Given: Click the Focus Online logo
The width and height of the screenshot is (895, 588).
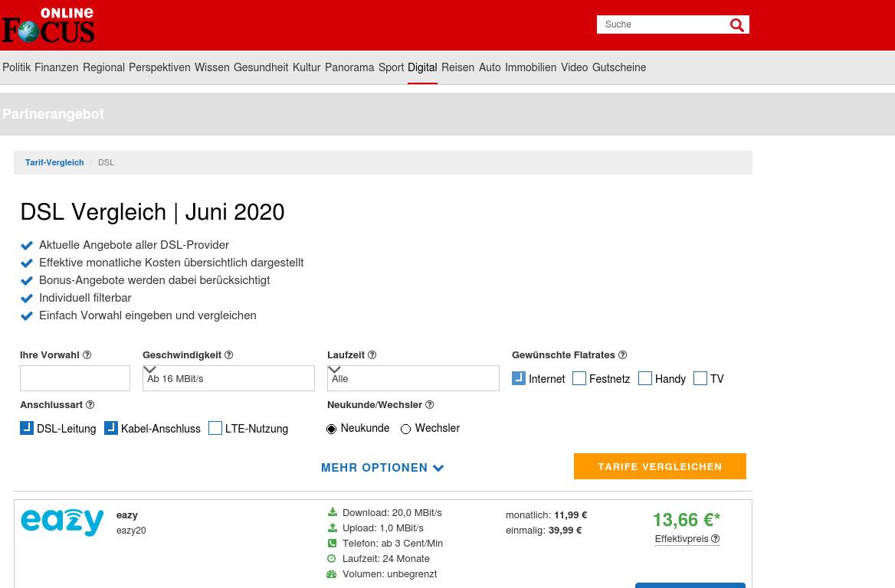Looking at the screenshot, I should click(x=48, y=25).
